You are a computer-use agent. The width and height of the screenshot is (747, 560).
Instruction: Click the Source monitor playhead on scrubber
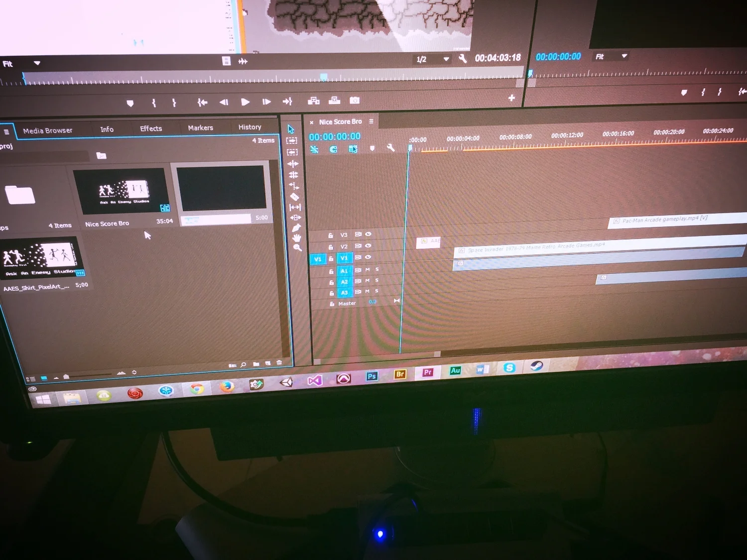(x=324, y=77)
